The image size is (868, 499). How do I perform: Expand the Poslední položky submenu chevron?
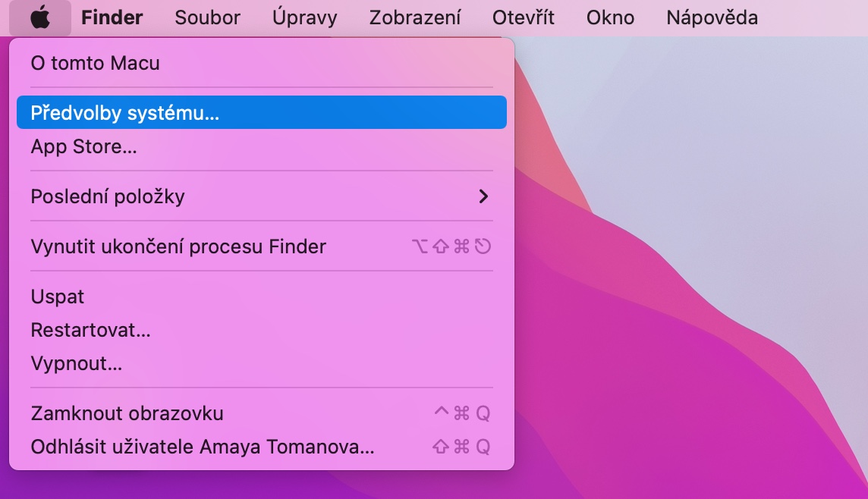483,196
